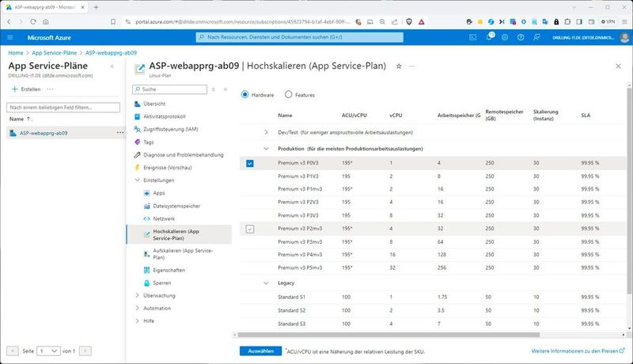Image resolution: width=633 pixels, height=364 pixels.
Task: Collapse the Legacy tier group
Action: 266,282
